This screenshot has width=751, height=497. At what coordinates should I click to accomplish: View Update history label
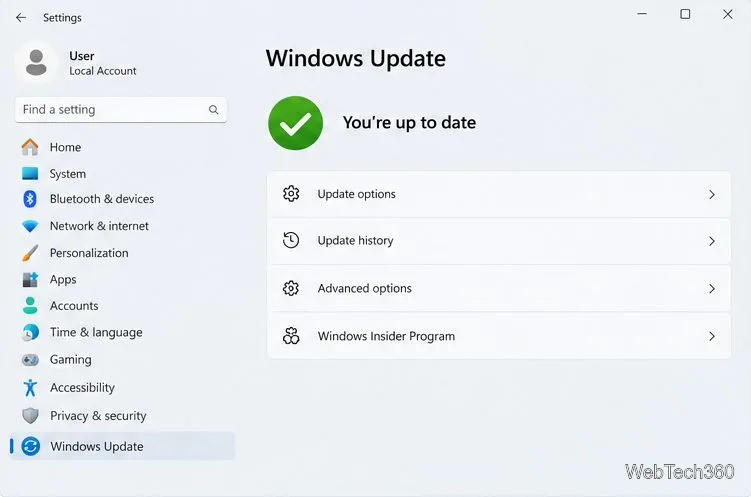pos(355,240)
